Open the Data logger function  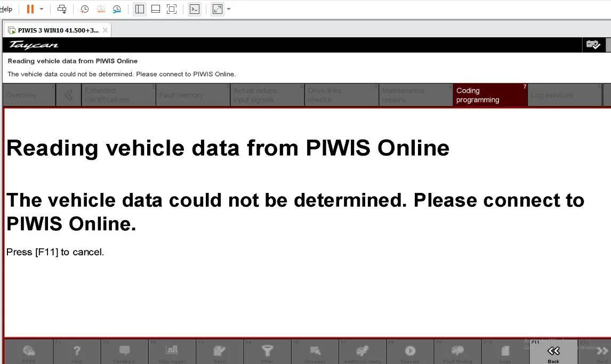pos(172,352)
